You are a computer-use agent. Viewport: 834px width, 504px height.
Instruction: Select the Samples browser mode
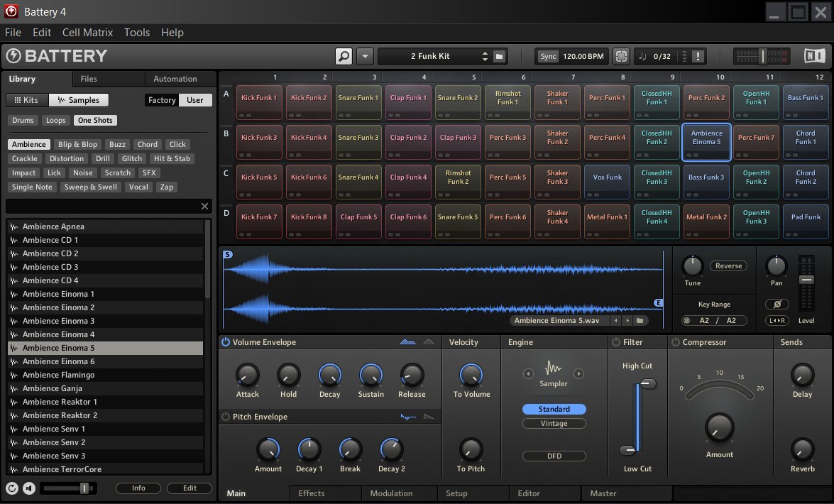click(79, 100)
